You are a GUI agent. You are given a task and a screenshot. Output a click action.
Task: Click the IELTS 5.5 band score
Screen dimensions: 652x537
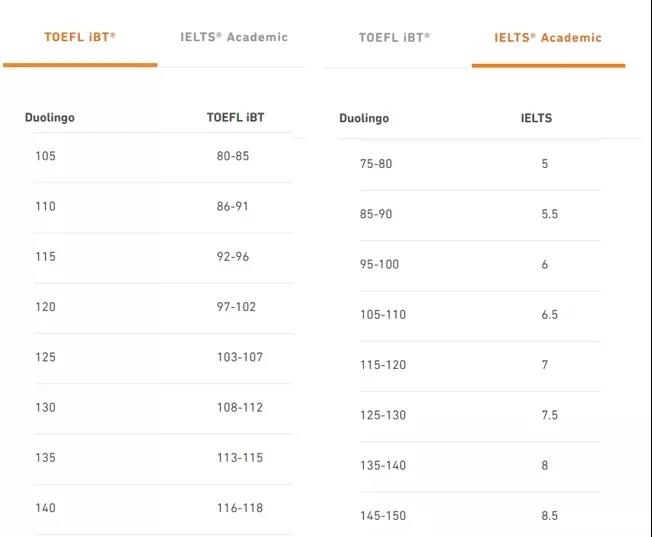(548, 214)
